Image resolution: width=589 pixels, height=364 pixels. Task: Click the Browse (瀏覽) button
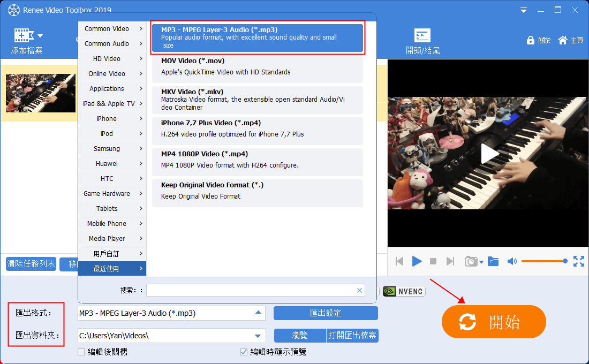click(300, 336)
